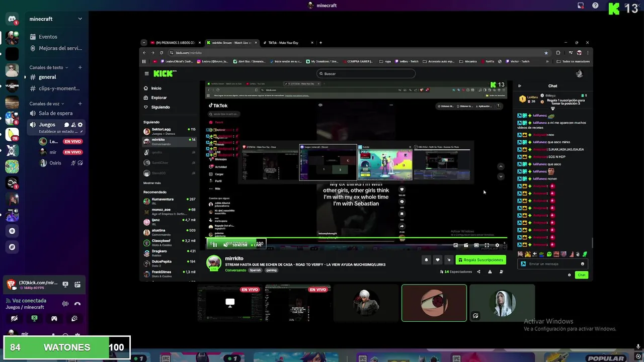Pause the Kick stream player
The image size is (644, 362).
215,245
